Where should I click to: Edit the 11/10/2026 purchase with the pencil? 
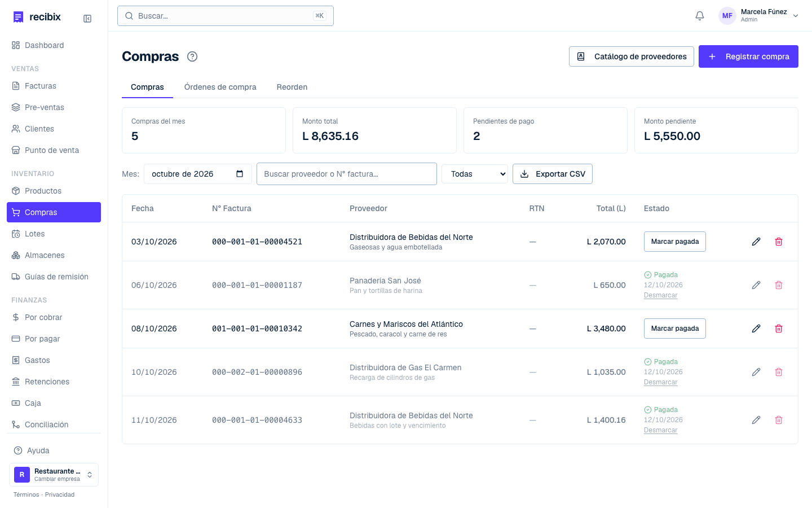(x=756, y=420)
